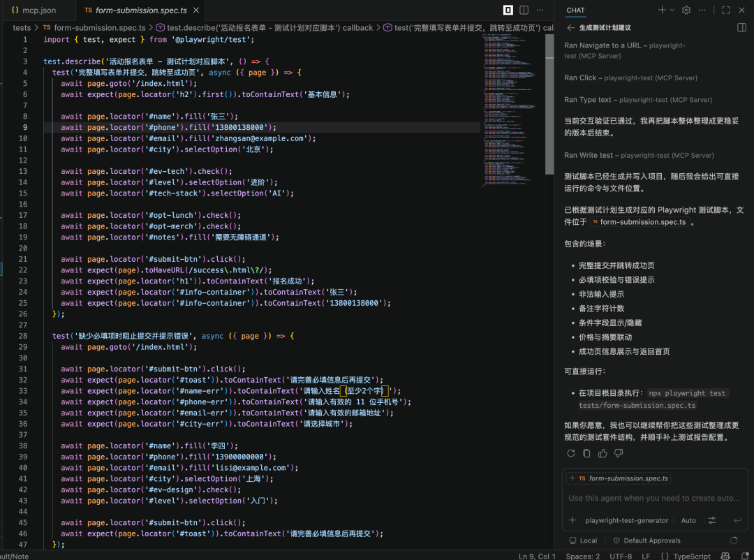The width and height of the screenshot is (754, 560).
Task: Expand Ran Type text tool call
Action: click(x=638, y=100)
